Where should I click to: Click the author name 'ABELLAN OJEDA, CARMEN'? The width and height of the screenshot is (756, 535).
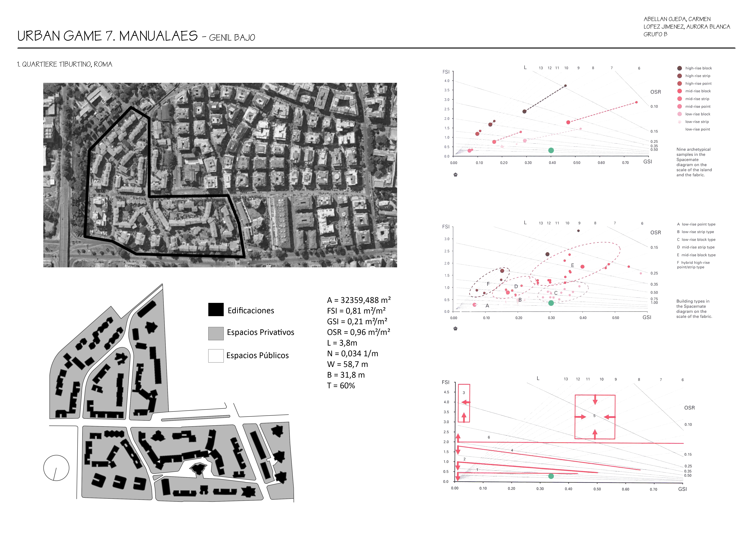[x=677, y=19]
